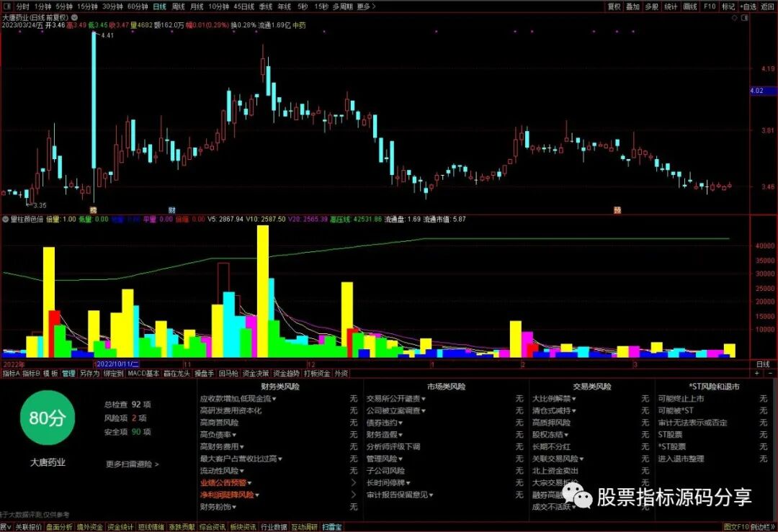Image resolution: width=778 pixels, height=532 pixels.
Task: Apply the 赢在龙头 indicator
Action: 176,374
